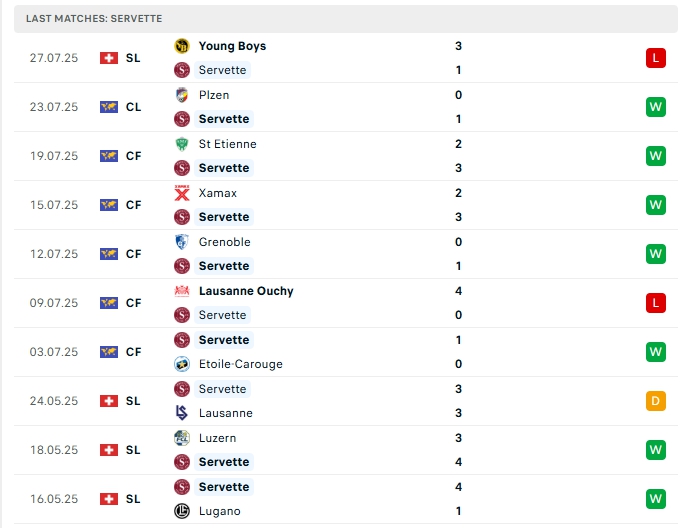This screenshot has width=684, height=528.
Task: Click the Lausanne Ouchy team logo
Action: pos(182,291)
